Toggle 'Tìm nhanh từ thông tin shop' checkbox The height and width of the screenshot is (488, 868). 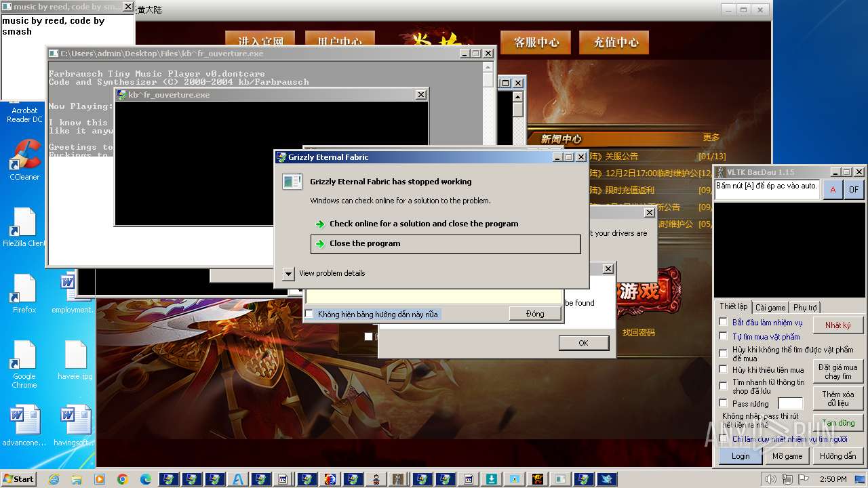point(723,386)
